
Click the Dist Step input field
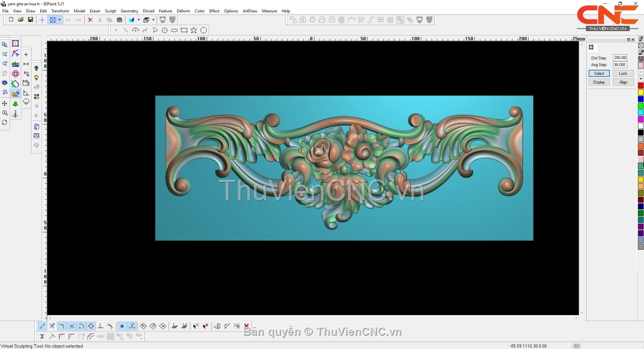click(x=620, y=57)
